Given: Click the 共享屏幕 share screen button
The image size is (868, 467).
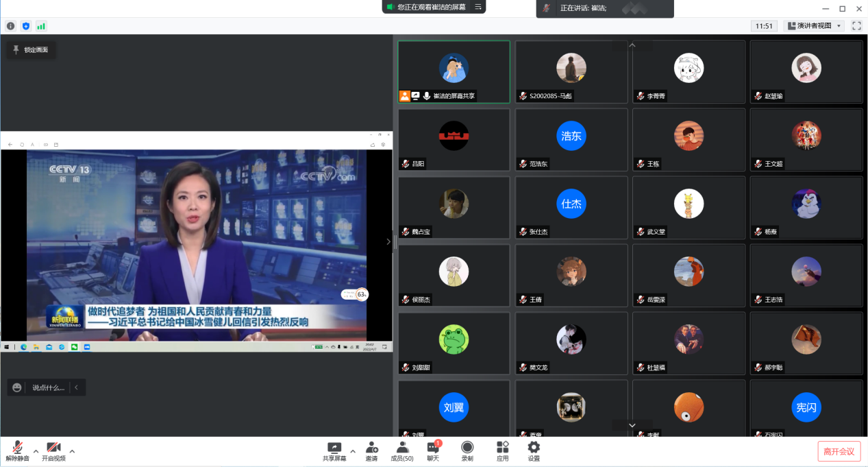Looking at the screenshot, I should [x=334, y=451].
